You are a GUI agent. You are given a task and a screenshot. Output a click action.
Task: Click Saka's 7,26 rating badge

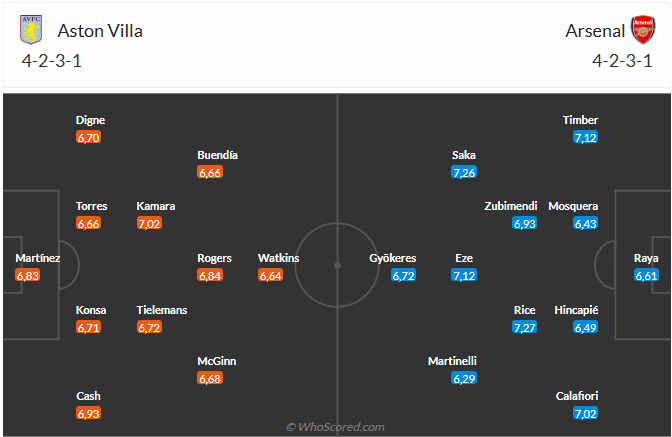[x=463, y=172]
